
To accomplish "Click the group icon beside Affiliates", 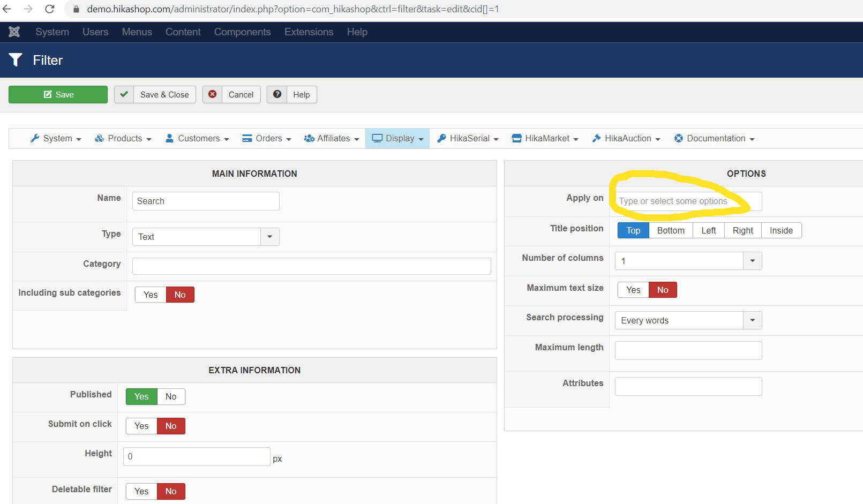I will click(309, 138).
